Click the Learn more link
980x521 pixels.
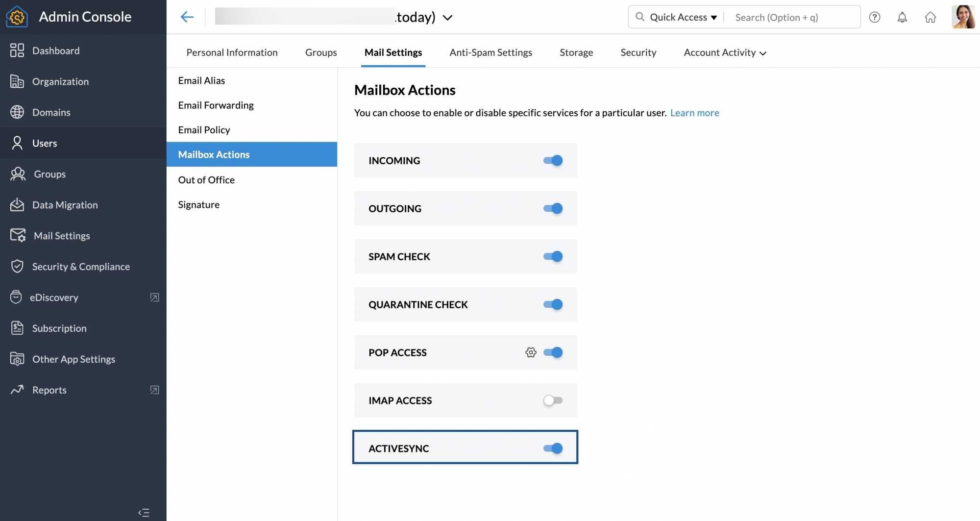click(694, 113)
